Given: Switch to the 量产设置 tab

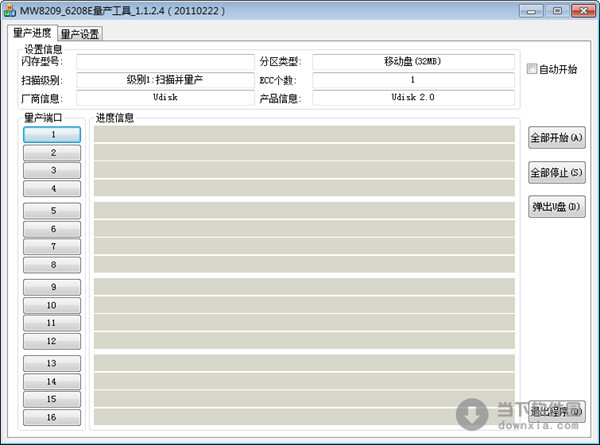Looking at the screenshot, I should (80, 34).
